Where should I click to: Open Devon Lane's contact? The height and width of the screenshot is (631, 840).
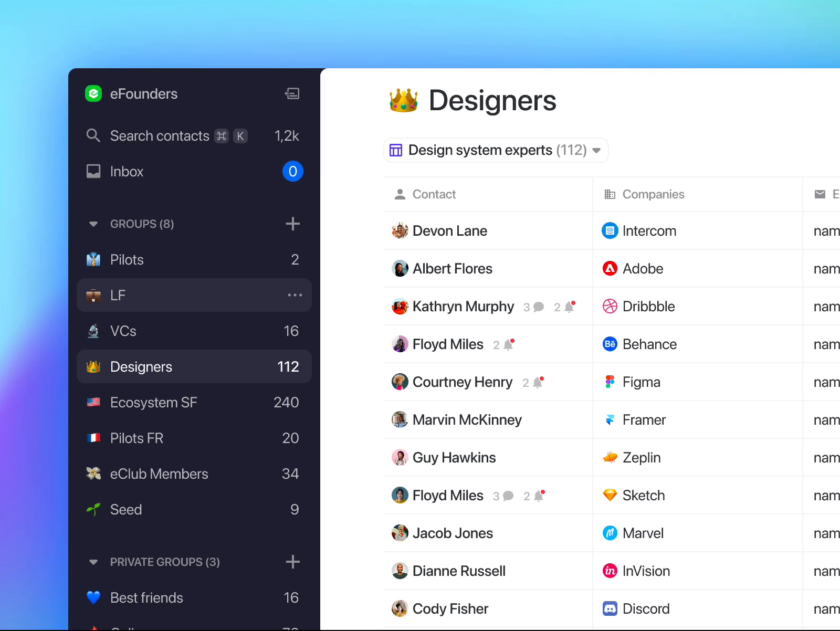tap(450, 231)
